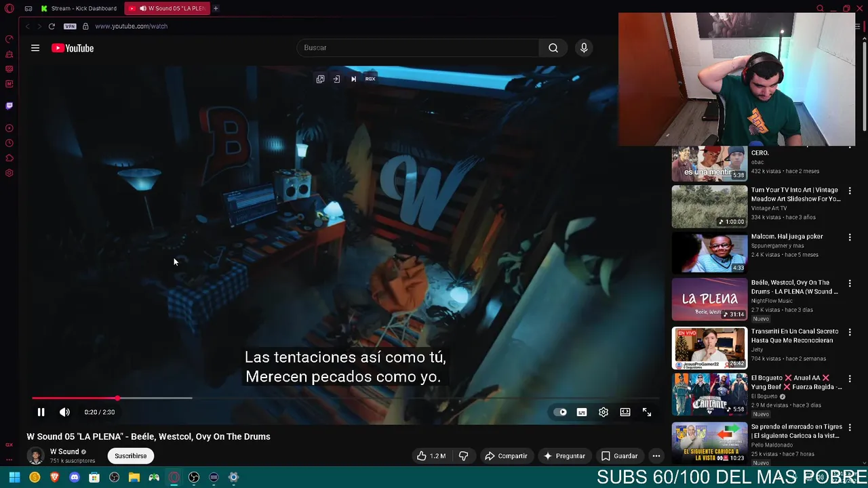The image size is (868, 488).
Task: Open the LA PLENA 31:14 mix thumbnail
Action: [709, 300]
